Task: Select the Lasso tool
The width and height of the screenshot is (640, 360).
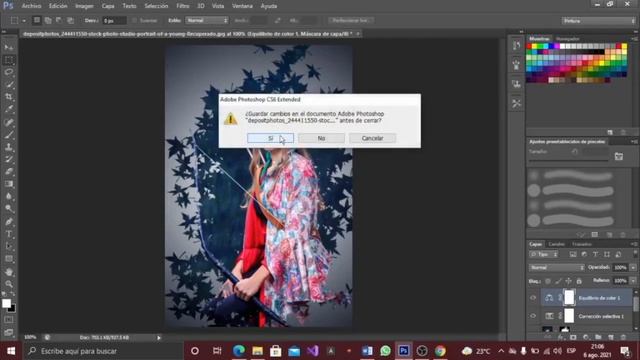Action: tap(9, 72)
